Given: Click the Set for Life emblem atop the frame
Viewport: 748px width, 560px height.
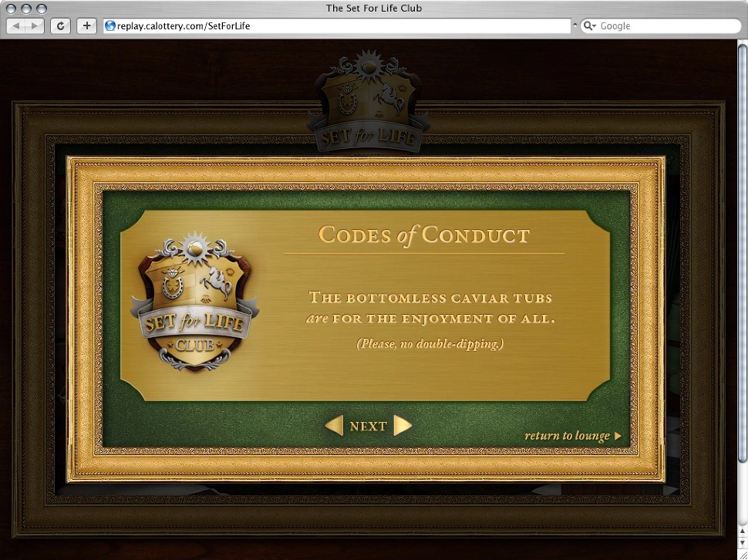Looking at the screenshot, I should point(368,101).
